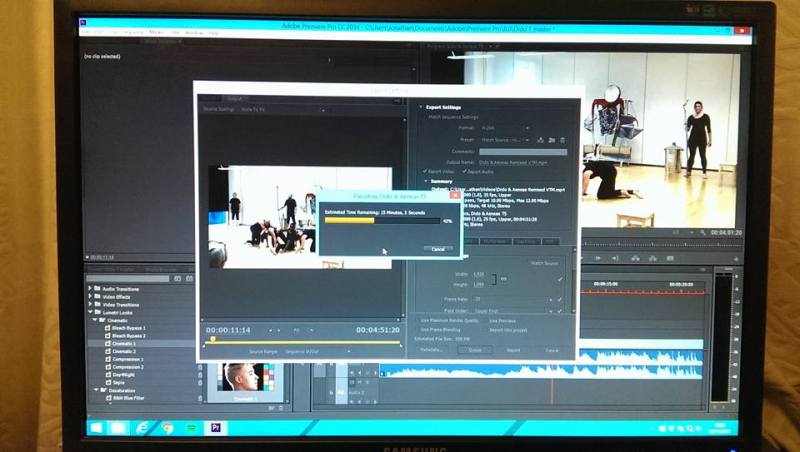Toggle the Export Video checkbox

pyautogui.click(x=425, y=172)
